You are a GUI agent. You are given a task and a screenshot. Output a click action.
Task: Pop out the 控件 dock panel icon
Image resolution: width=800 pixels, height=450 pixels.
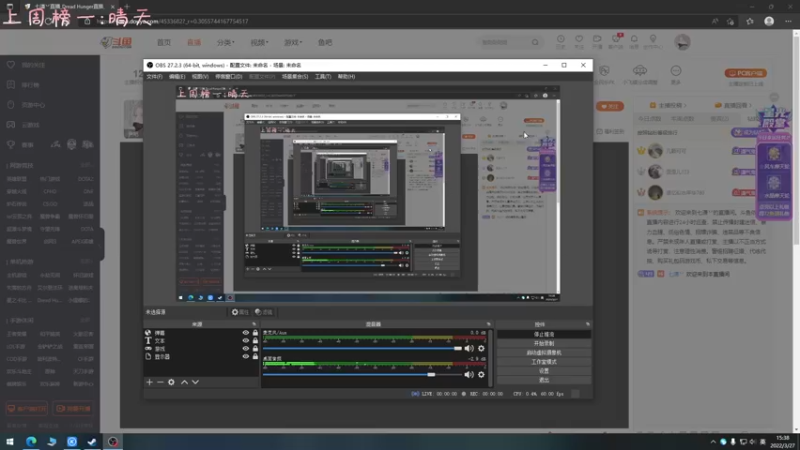tap(588, 324)
